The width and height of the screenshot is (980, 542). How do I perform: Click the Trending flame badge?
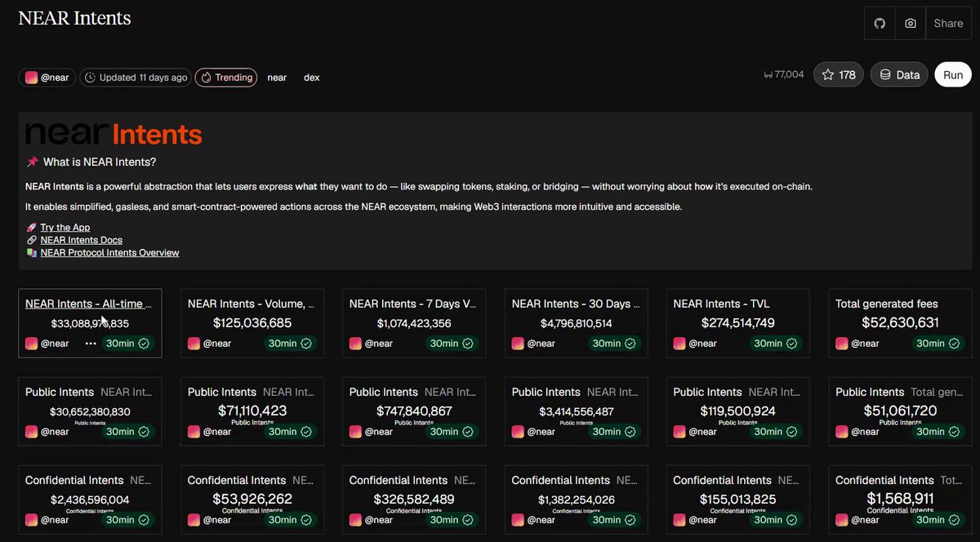226,78
